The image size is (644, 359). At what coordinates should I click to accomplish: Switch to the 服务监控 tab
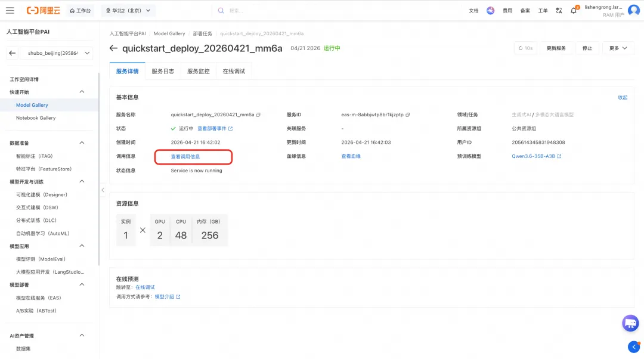click(199, 72)
